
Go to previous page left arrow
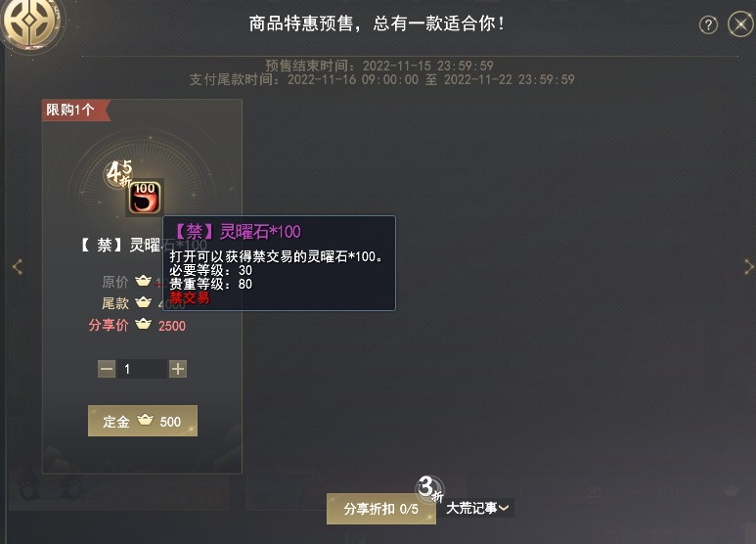point(18,267)
